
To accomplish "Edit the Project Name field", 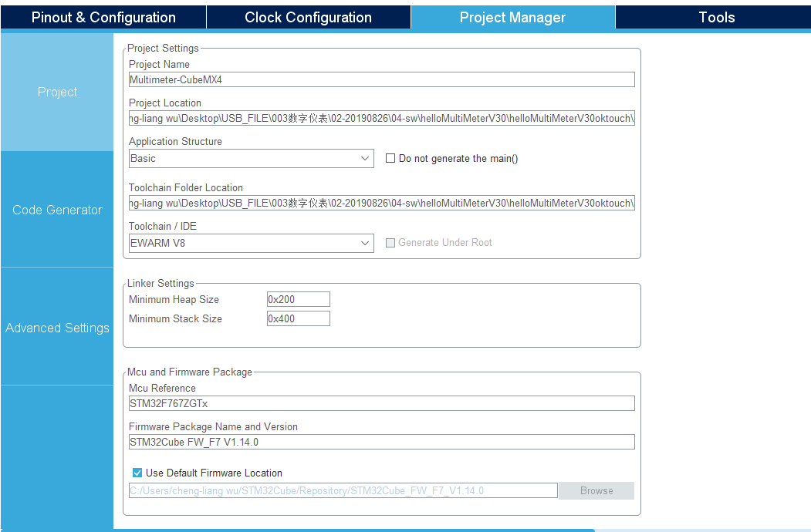I will click(x=382, y=79).
